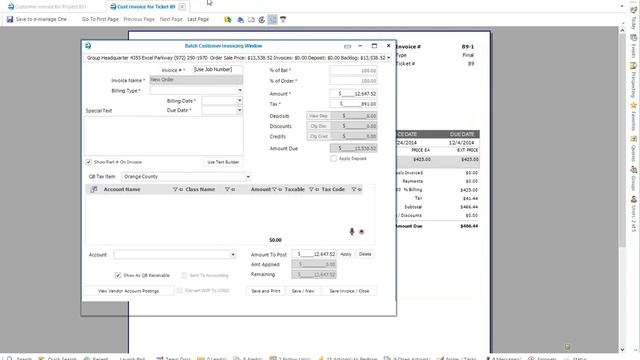Click the % of Bal field

click(x=353, y=70)
